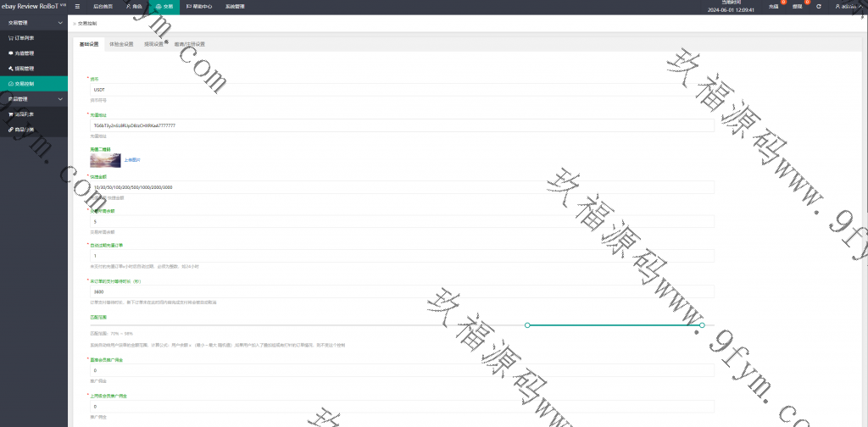Open 订单列表 from the sidebar
The height and width of the screenshot is (427, 868).
tap(22, 38)
